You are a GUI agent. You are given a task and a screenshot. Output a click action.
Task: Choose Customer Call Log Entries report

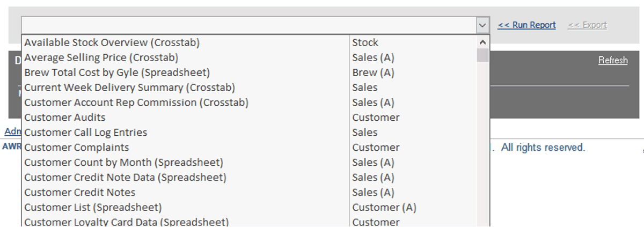pyautogui.click(x=86, y=133)
